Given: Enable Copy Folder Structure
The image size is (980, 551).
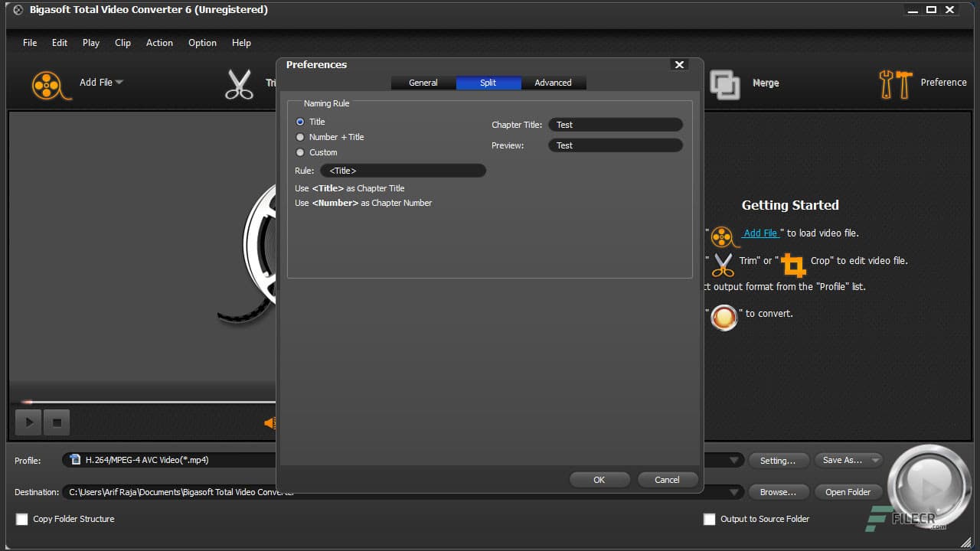Looking at the screenshot, I should 21,519.
